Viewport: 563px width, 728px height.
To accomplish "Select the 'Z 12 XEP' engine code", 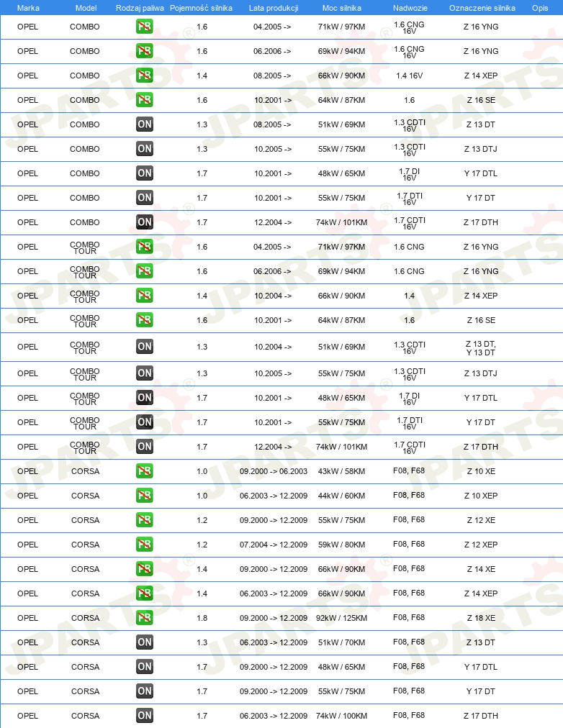I will coord(481,545).
